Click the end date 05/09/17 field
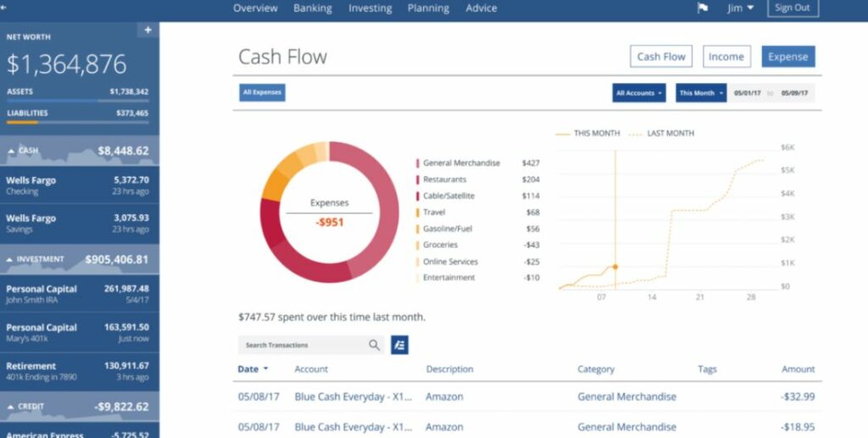 (x=794, y=93)
